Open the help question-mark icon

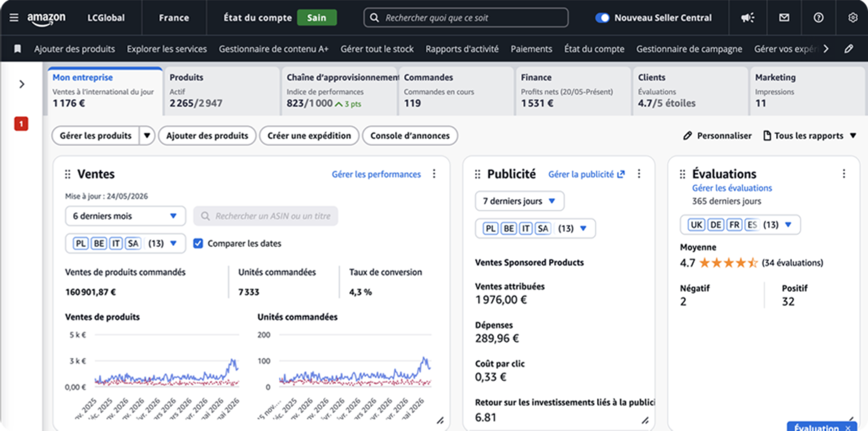[x=818, y=18]
